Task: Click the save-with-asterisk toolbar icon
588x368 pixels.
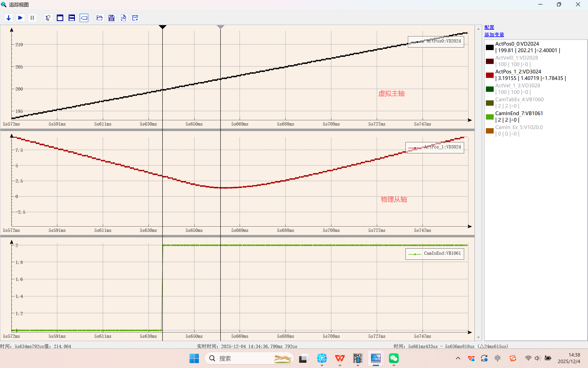Action: click(x=135, y=18)
